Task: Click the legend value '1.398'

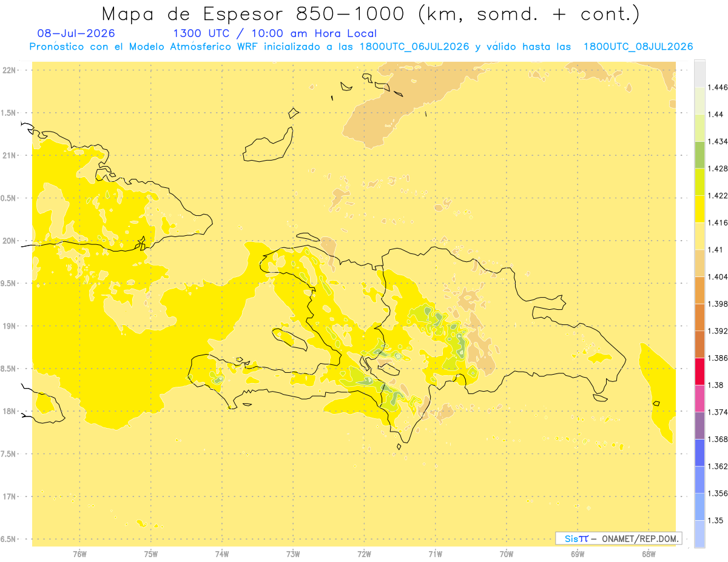Action: click(717, 304)
